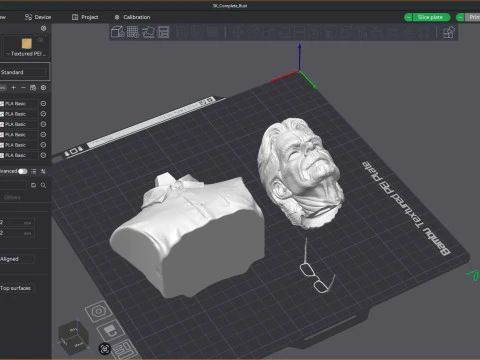Viewport: 480px width, 360px height.
Task: Click the Auto orient icon in toolbar
Action: tap(148, 32)
